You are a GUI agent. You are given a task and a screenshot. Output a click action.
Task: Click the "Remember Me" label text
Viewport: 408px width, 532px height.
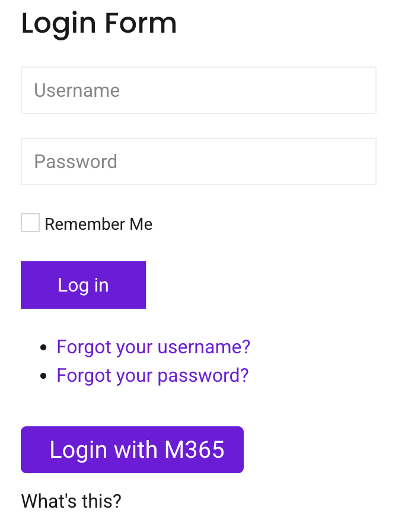click(98, 224)
